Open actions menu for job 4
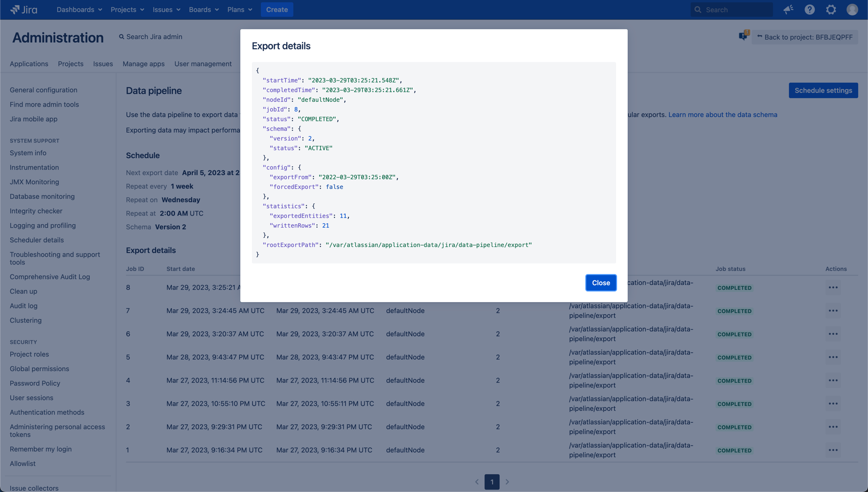The image size is (868, 492). [833, 381]
